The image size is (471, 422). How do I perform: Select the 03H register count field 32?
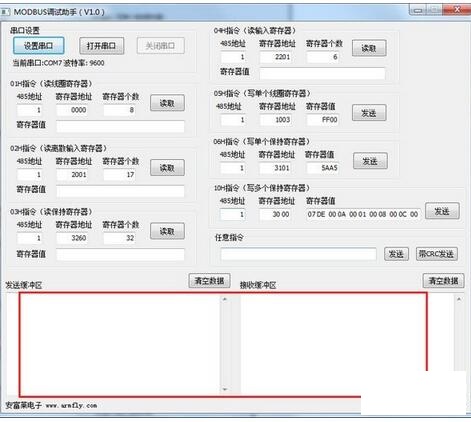click(x=120, y=238)
